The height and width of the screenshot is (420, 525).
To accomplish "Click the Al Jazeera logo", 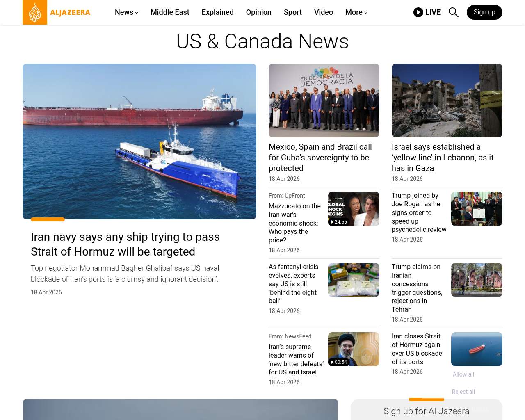I will (57, 12).
